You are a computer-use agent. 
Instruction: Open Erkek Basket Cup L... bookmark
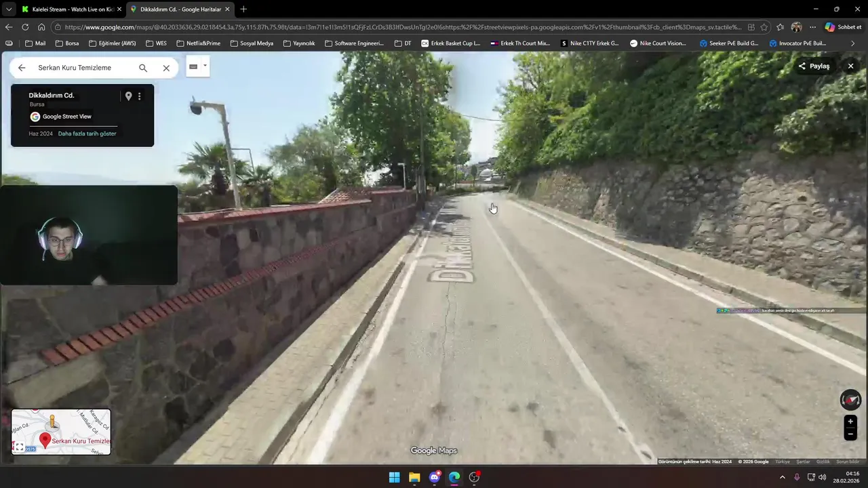[450, 43]
